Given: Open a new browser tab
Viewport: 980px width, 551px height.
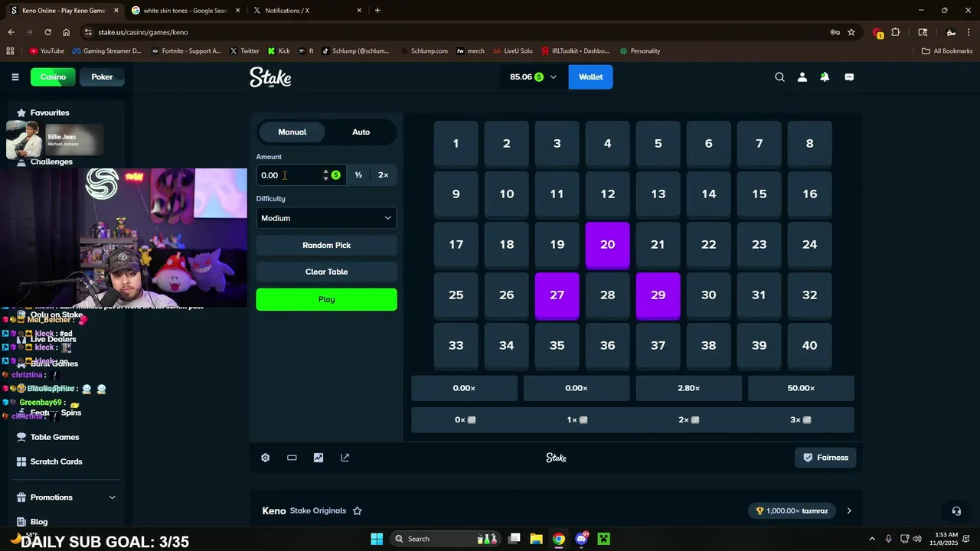Looking at the screenshot, I should pyautogui.click(x=377, y=11).
